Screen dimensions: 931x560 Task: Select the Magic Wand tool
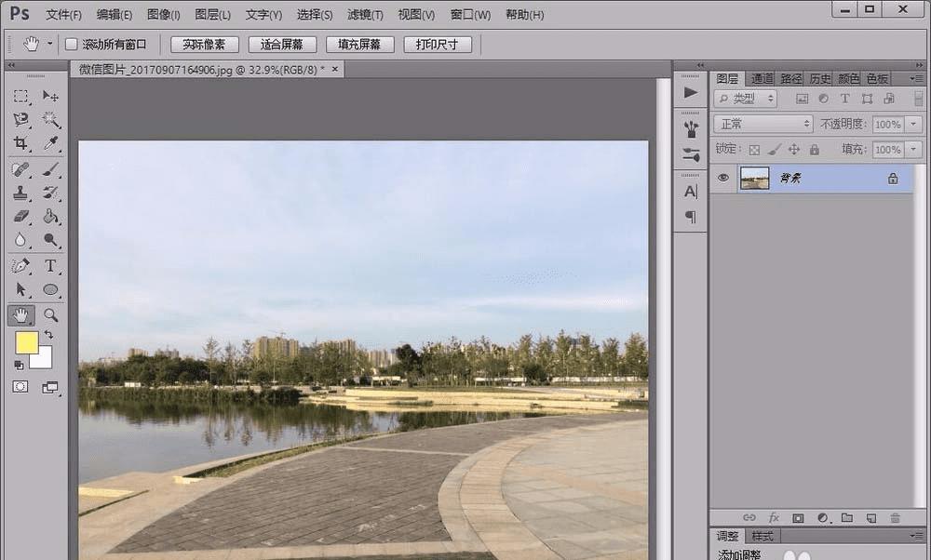pyautogui.click(x=50, y=120)
